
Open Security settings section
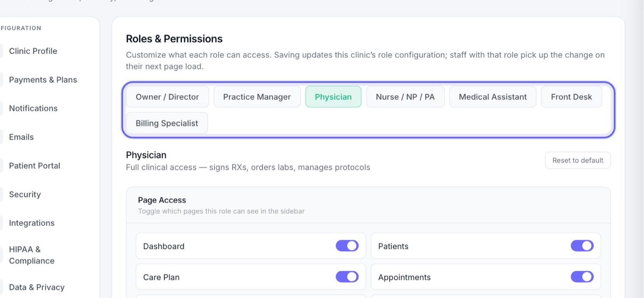pos(25,194)
